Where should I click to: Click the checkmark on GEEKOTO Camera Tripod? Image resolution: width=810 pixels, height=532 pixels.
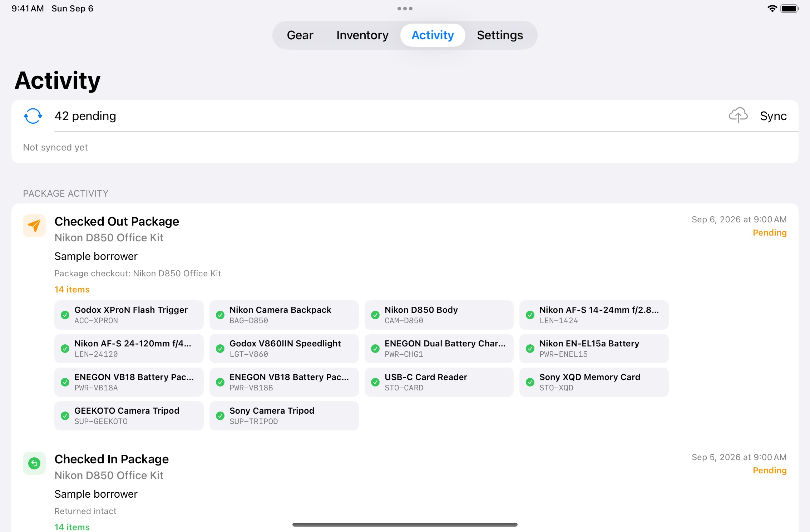point(65,416)
